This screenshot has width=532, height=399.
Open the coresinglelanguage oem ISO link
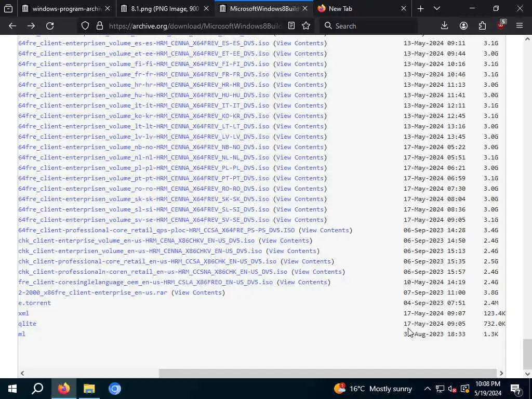pyautogui.click(x=145, y=282)
